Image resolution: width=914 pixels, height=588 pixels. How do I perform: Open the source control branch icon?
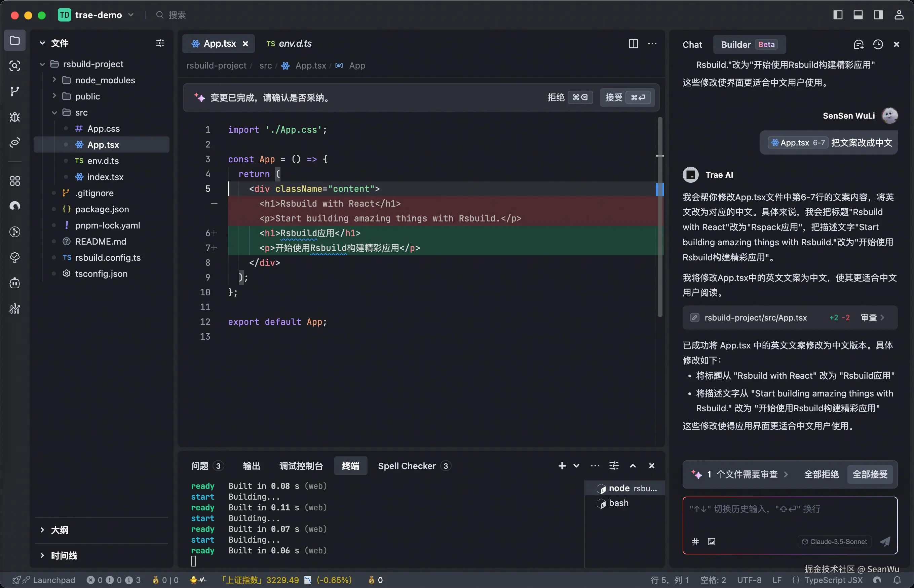tap(14, 91)
